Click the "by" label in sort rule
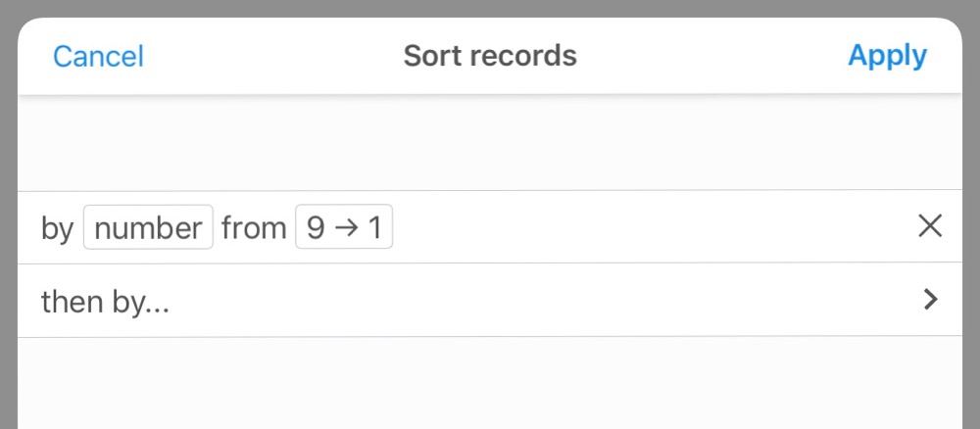 57,229
